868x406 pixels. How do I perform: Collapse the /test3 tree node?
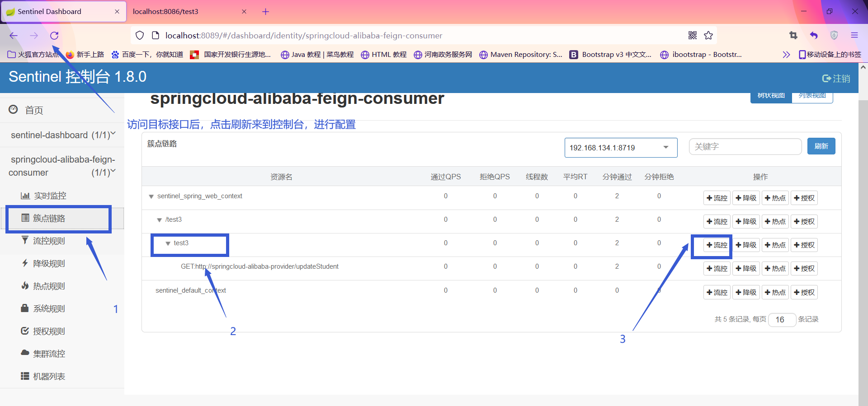[x=159, y=220]
